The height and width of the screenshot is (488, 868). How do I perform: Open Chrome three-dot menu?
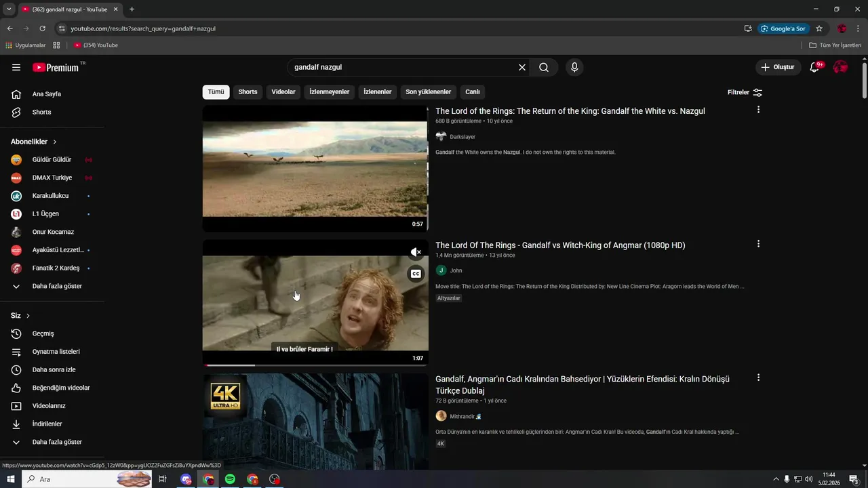(x=859, y=28)
